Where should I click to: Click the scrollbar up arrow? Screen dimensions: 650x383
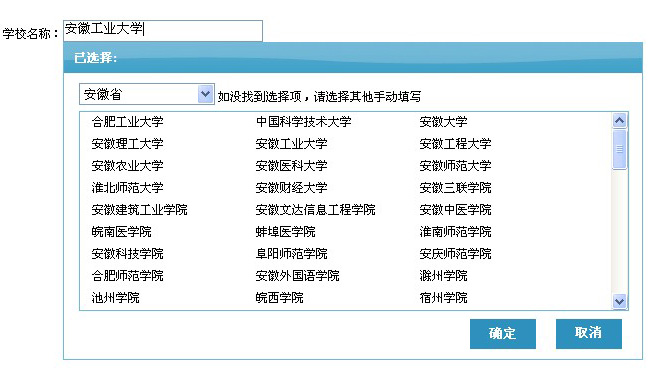619,121
